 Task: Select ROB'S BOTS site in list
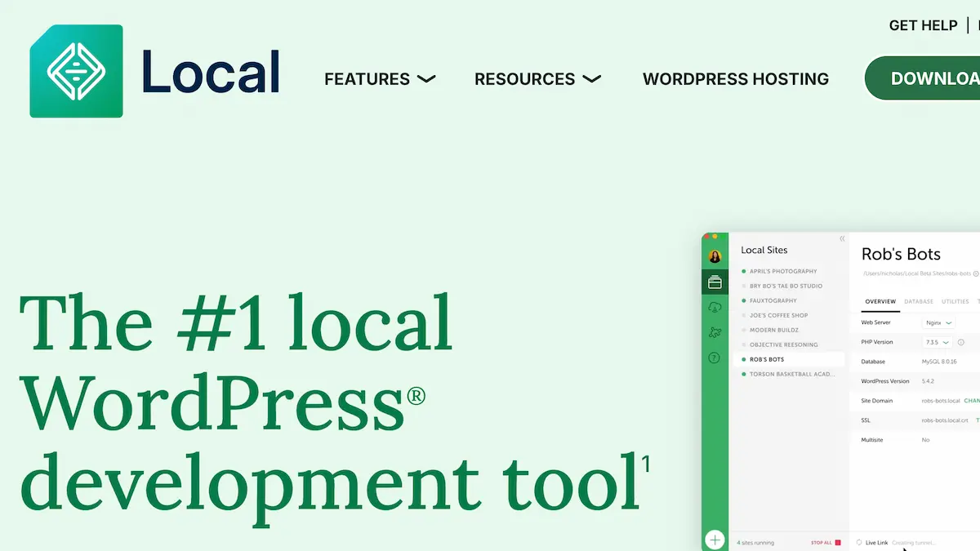pos(790,359)
